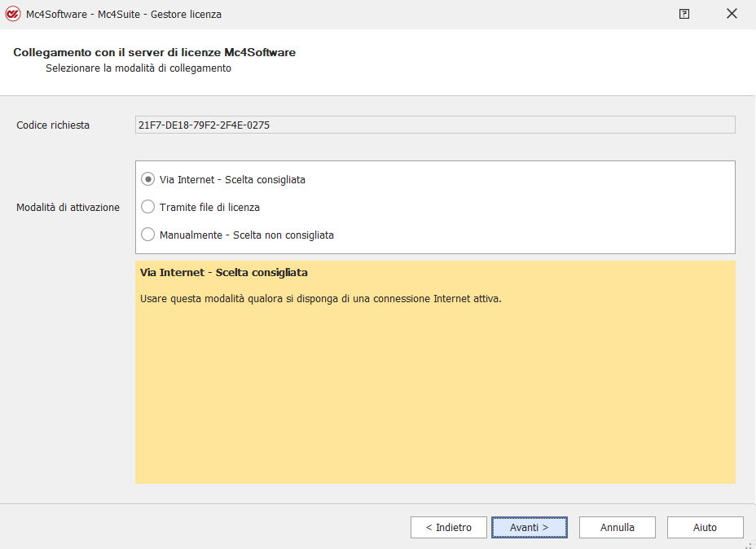Screen dimensions: 756x549
Task: Select the Via Internet activation option
Action: click(x=148, y=179)
